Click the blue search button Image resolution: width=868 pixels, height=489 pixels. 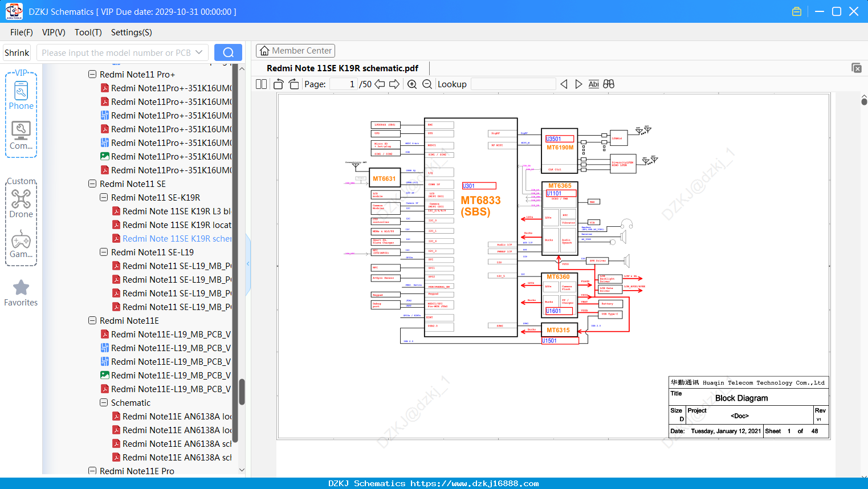click(x=228, y=52)
